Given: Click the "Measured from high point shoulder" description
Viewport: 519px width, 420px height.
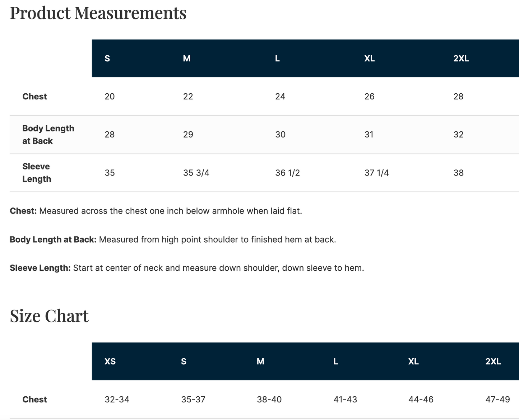Looking at the screenshot, I should [217, 240].
